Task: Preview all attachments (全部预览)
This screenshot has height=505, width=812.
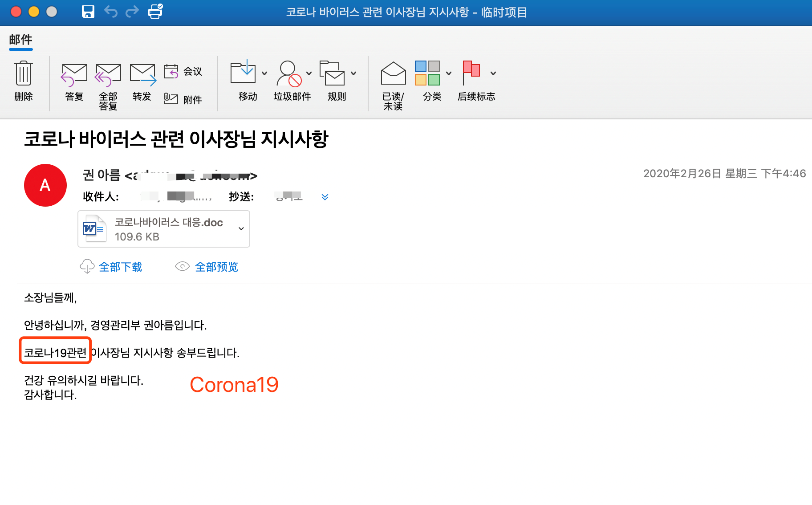Action: click(x=216, y=267)
